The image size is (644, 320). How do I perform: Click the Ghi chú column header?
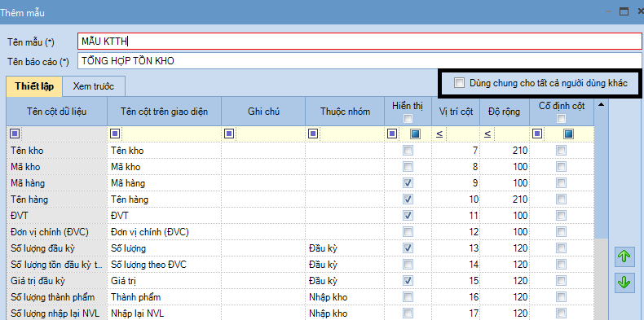tap(263, 112)
